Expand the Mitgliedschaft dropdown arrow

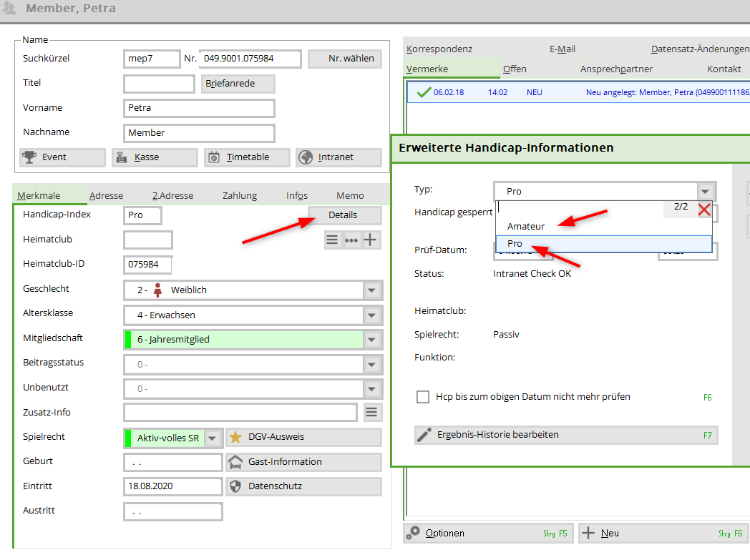[x=371, y=340]
